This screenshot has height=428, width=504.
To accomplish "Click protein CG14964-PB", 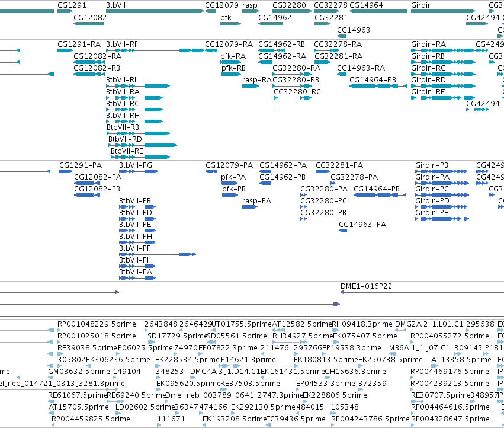I will (380, 195).
